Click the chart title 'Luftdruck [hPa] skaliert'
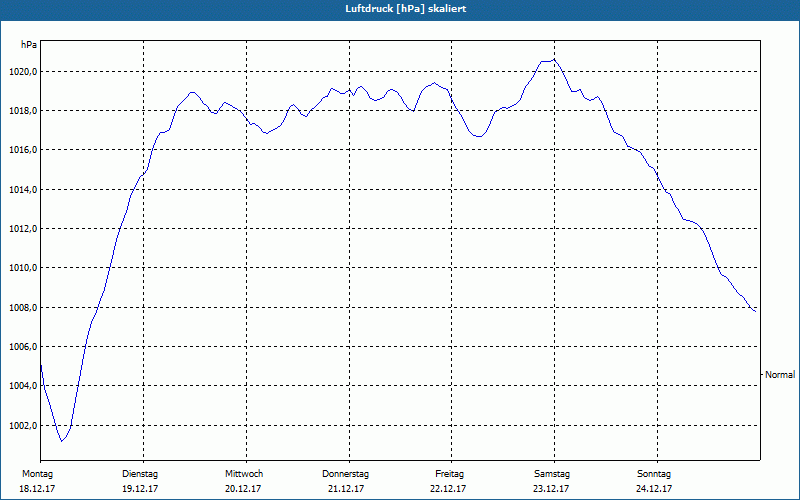 pos(406,9)
